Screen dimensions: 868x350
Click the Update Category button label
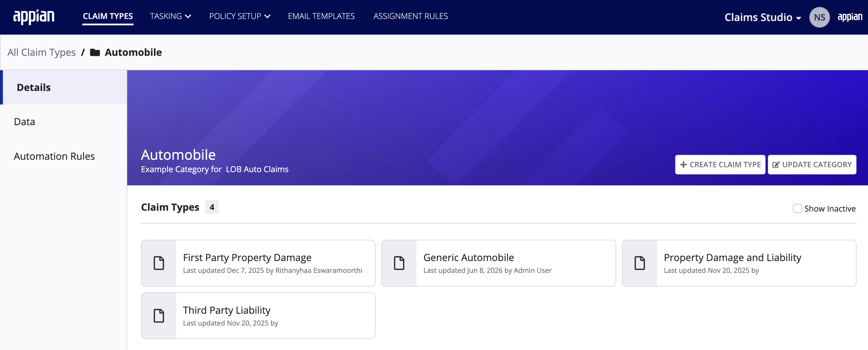click(x=816, y=165)
